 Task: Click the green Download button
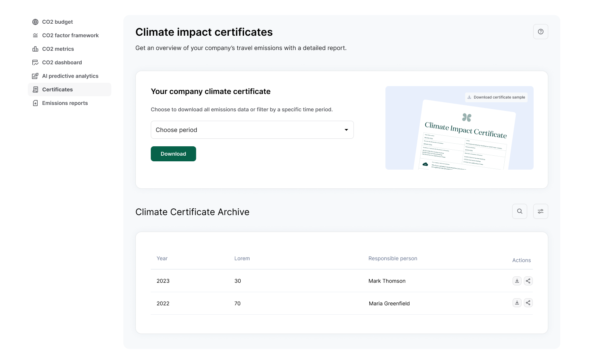(173, 154)
